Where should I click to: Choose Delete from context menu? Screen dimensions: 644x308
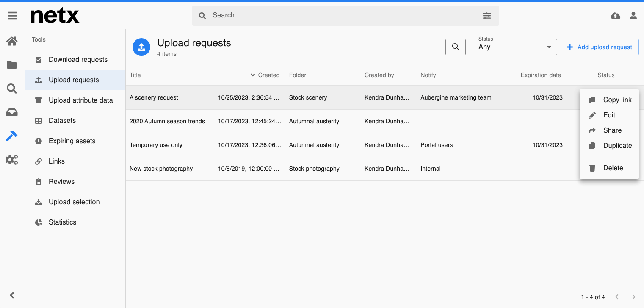coord(609,168)
